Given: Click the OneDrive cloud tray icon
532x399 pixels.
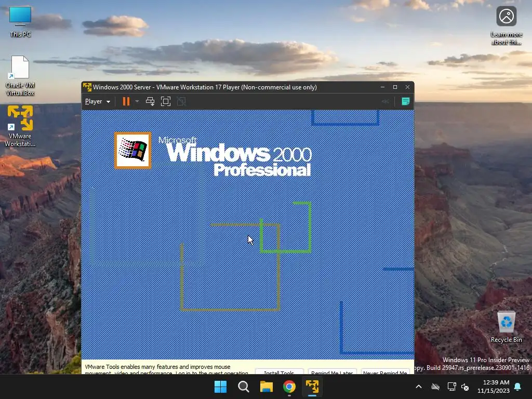Looking at the screenshot, I should [x=435, y=387].
